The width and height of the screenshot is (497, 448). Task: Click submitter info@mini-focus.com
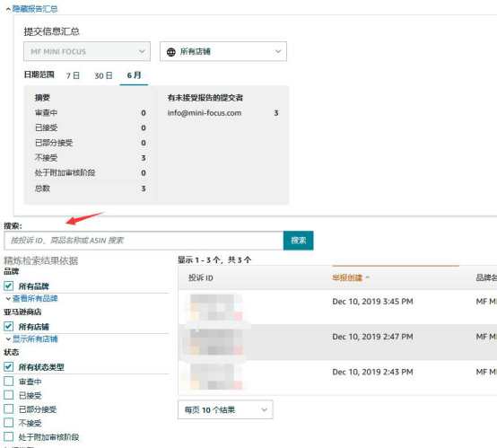click(205, 113)
